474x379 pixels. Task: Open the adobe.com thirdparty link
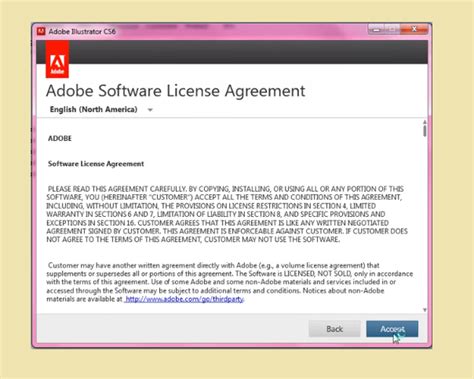coord(184,299)
